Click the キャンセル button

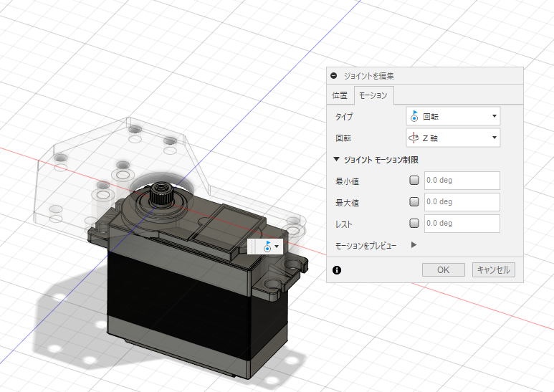(494, 269)
